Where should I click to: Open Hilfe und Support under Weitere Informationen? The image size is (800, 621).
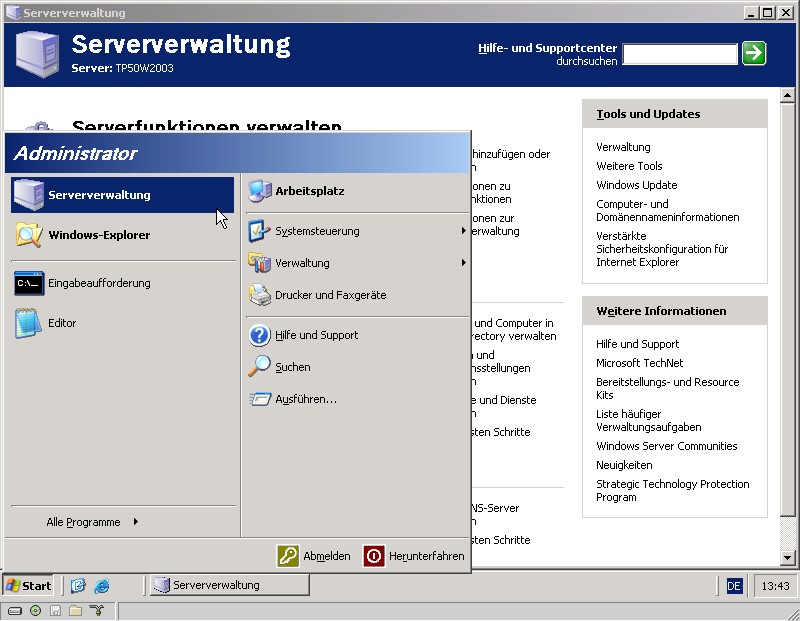(637, 344)
